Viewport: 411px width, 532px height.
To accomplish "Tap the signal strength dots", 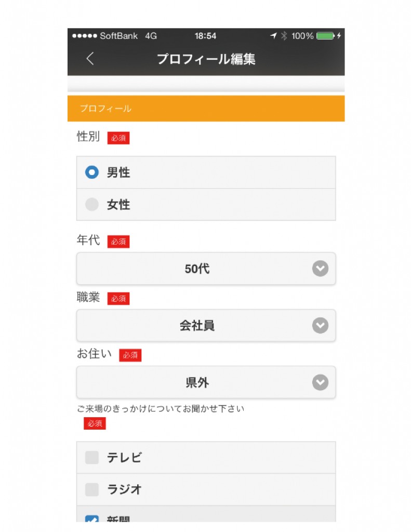I will 85,36.
